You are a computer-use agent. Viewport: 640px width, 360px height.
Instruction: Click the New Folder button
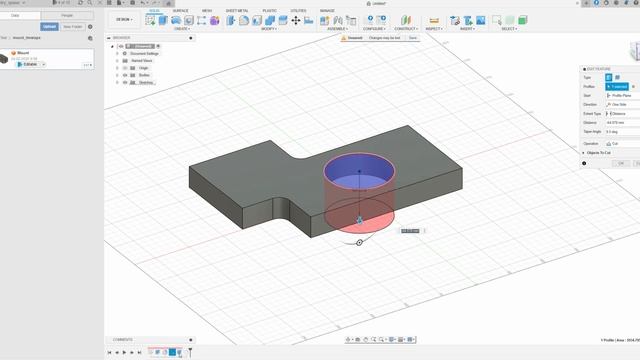click(x=73, y=27)
